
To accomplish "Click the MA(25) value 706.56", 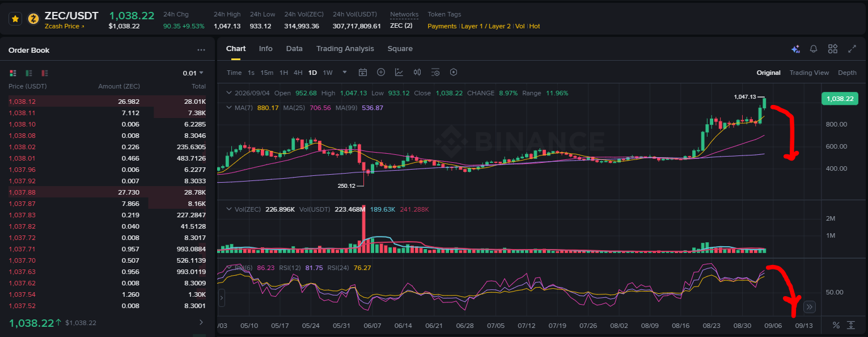I will point(319,108).
